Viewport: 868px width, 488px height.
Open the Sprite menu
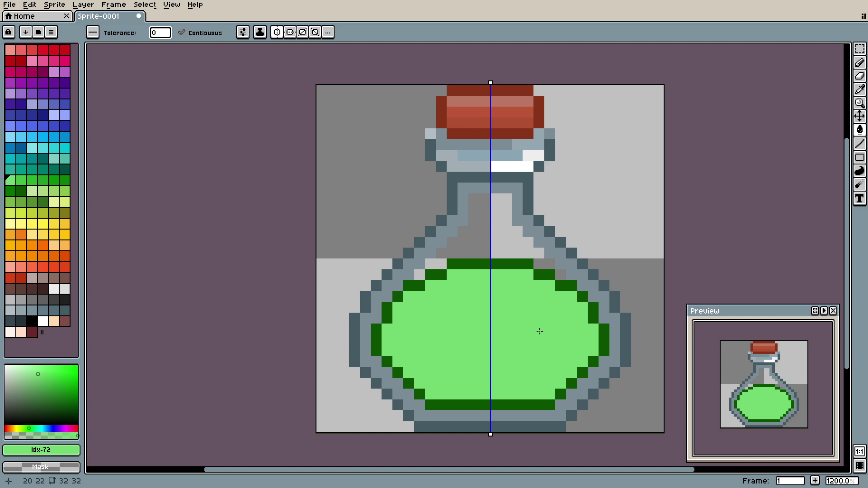[54, 5]
